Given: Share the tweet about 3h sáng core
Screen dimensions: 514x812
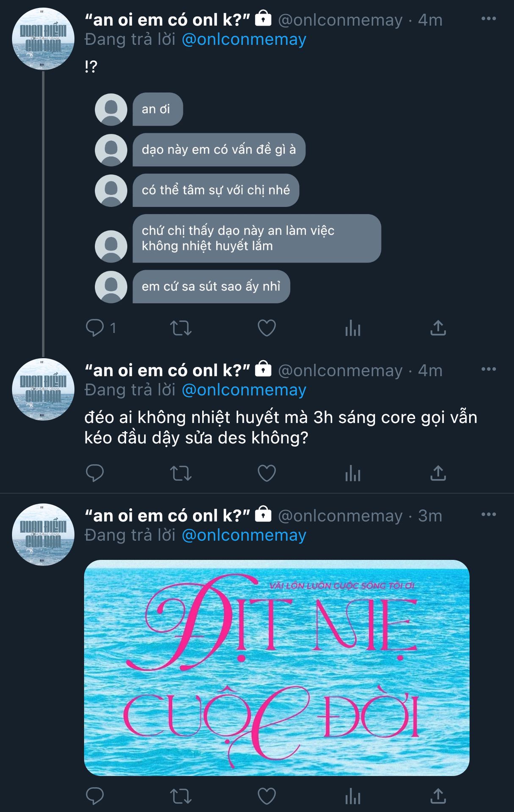Looking at the screenshot, I should click(438, 473).
